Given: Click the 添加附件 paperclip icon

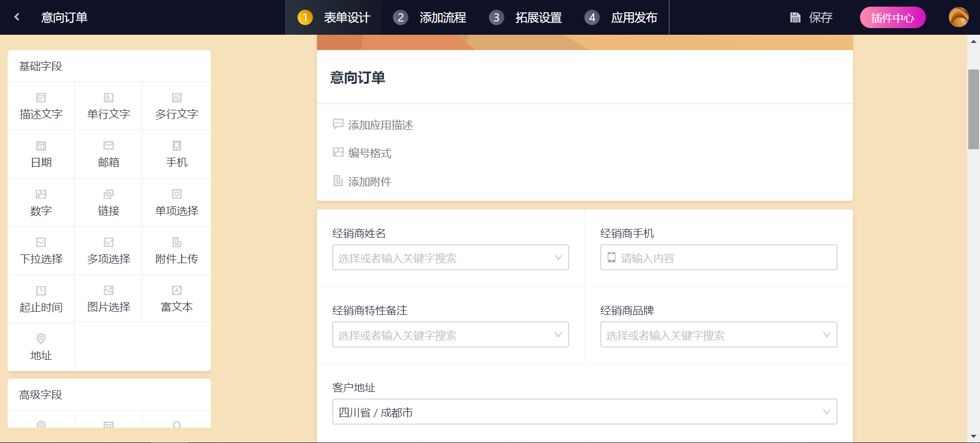Looking at the screenshot, I should tap(338, 181).
